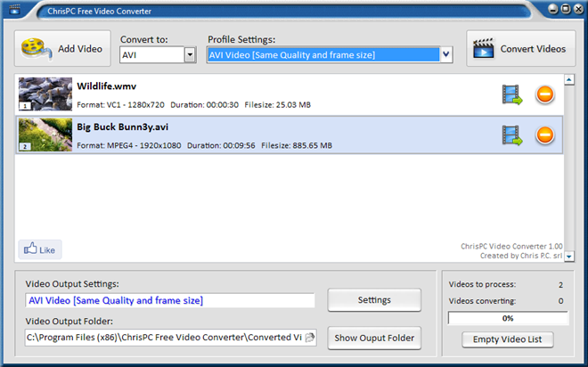This screenshot has width=588, height=367.
Task: Click the Add Video button
Action: [x=62, y=49]
